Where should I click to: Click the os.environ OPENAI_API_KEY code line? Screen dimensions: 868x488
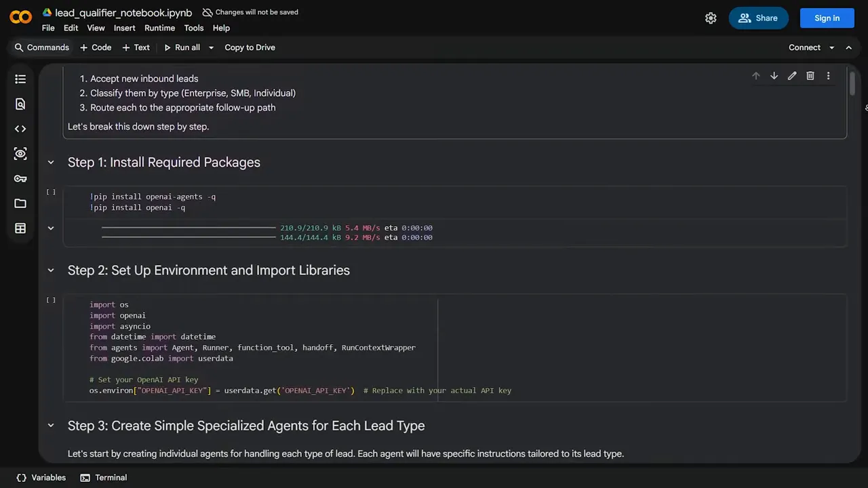point(300,390)
